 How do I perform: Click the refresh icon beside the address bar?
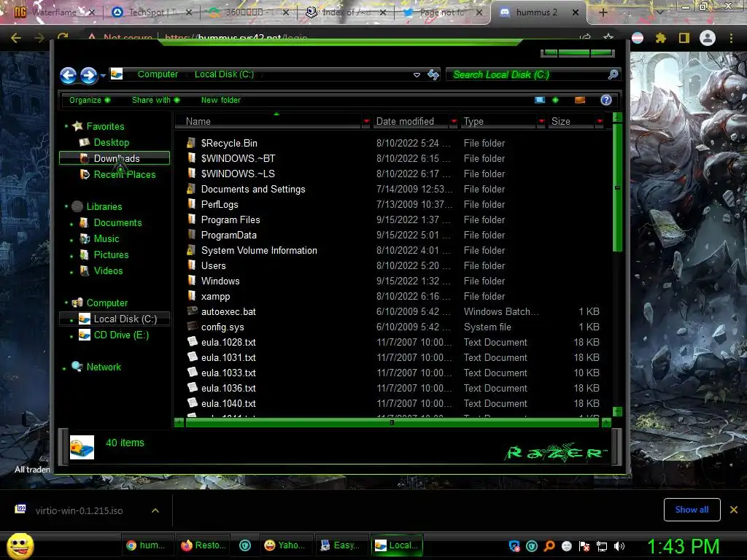[433, 75]
